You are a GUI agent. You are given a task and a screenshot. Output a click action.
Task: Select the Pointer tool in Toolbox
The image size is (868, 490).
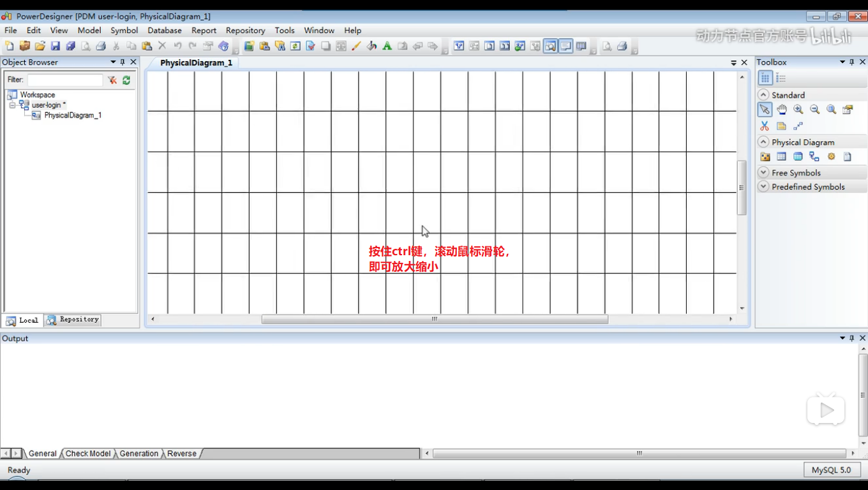point(765,110)
